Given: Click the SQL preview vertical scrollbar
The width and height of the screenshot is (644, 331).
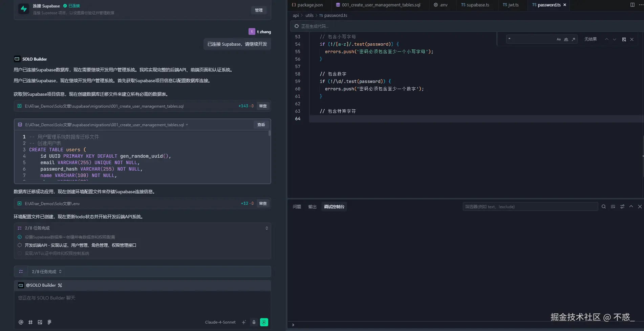Looking at the screenshot, I should coord(270,133).
